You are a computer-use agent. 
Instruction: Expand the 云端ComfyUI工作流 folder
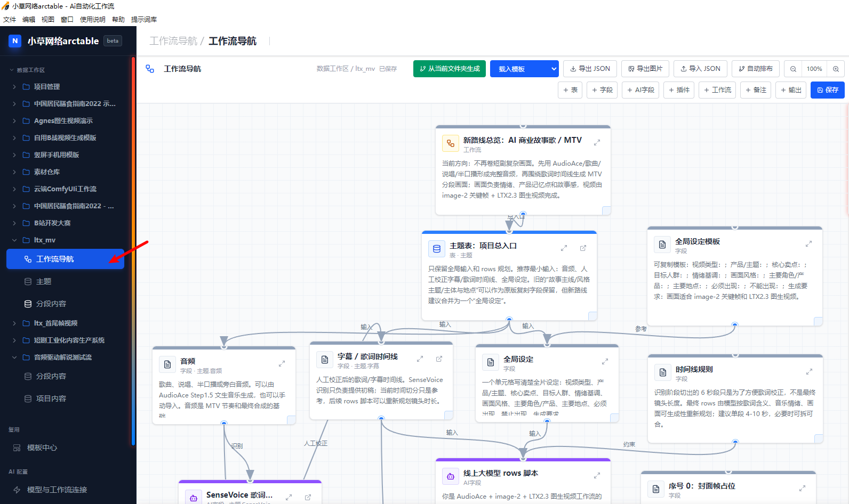14,189
